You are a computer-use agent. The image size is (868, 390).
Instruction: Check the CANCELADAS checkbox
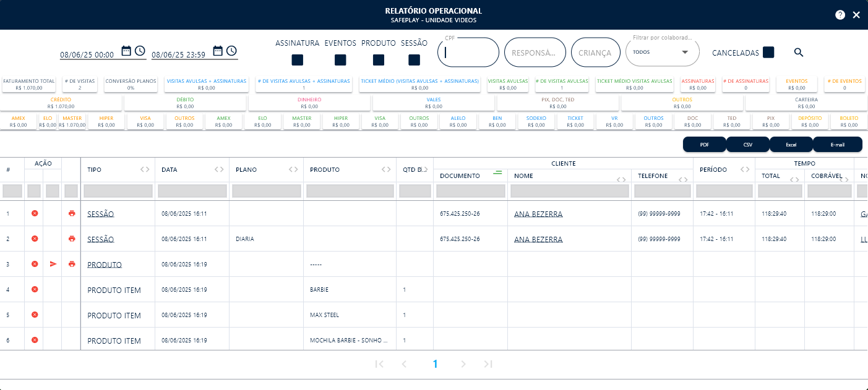click(x=768, y=53)
